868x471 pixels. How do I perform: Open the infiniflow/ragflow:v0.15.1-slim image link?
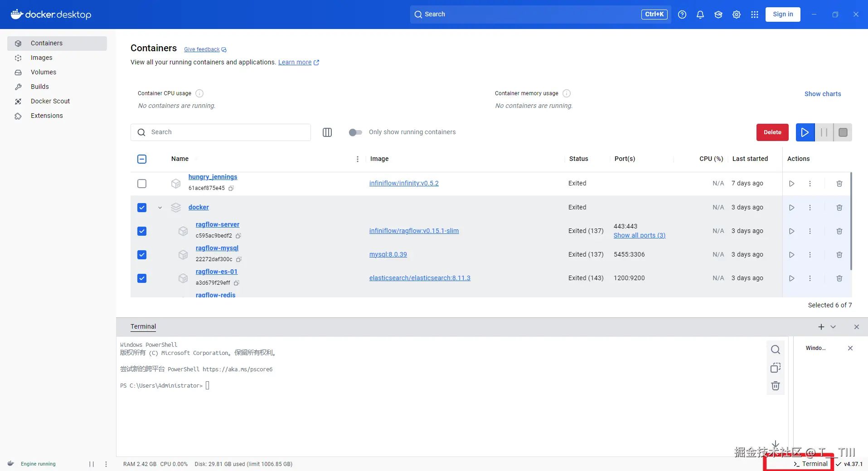[x=414, y=231]
